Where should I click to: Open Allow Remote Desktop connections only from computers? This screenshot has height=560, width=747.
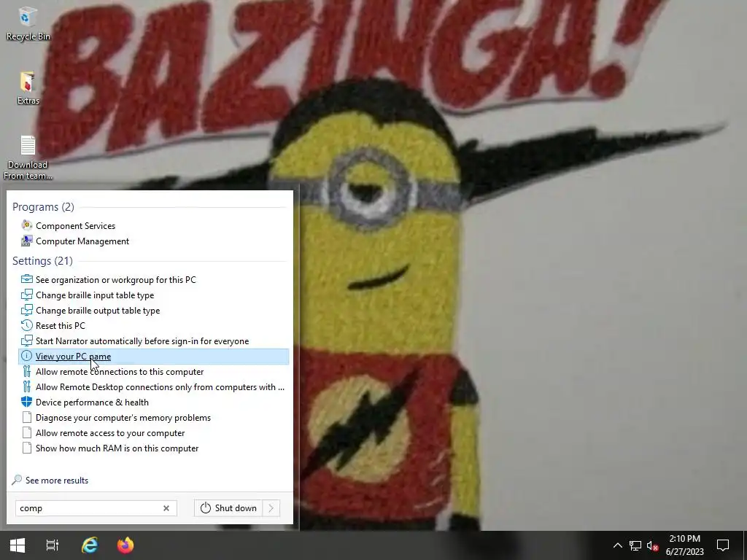pyautogui.click(x=160, y=386)
